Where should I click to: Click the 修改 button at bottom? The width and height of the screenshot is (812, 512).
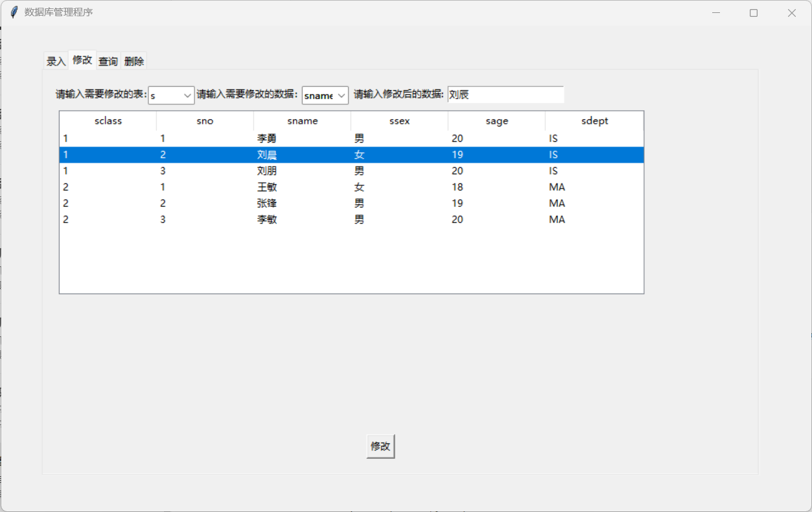click(380, 446)
